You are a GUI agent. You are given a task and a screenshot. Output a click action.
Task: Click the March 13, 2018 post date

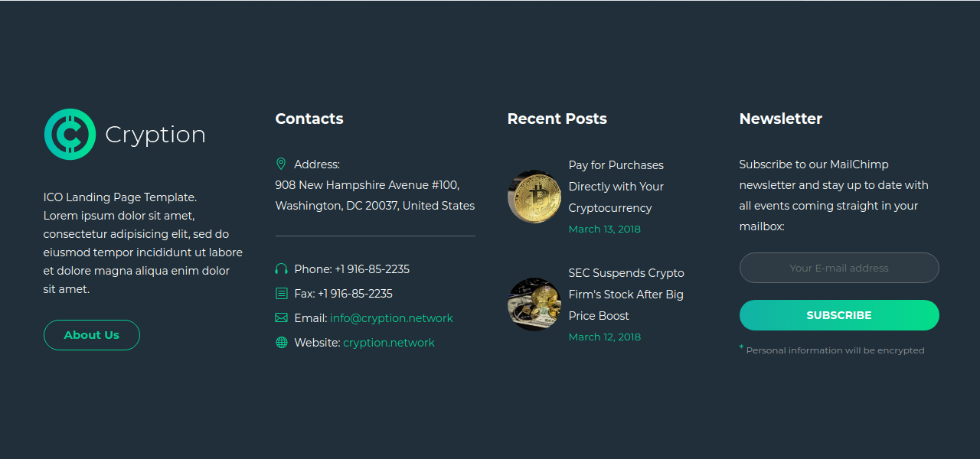pos(604,229)
